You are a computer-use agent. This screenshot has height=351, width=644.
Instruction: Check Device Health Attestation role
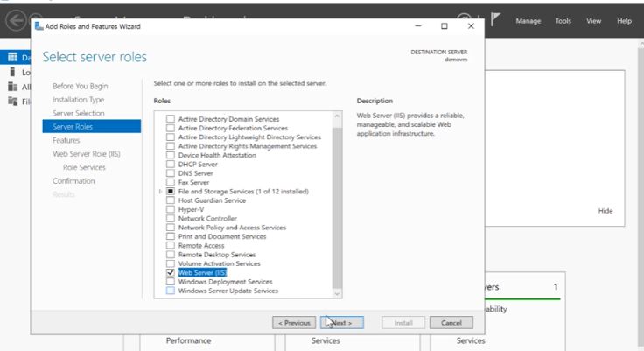[x=171, y=155]
